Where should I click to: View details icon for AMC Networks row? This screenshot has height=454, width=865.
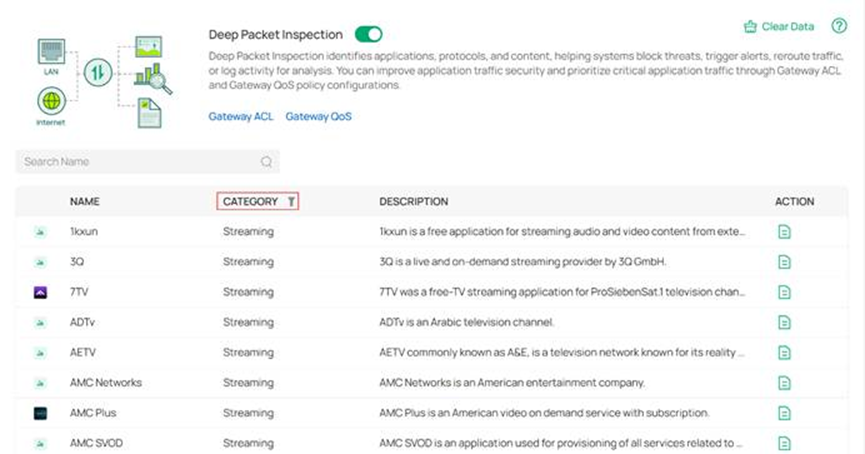[x=784, y=383]
